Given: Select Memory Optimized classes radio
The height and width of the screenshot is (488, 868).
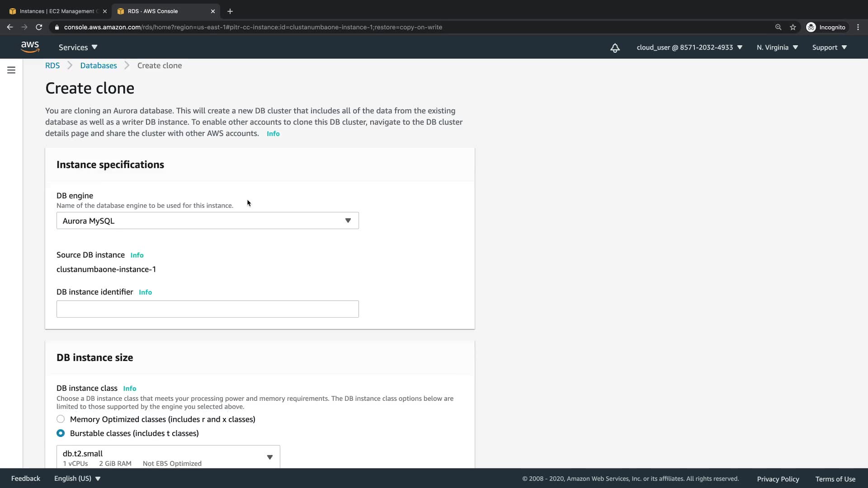Looking at the screenshot, I should (61, 419).
